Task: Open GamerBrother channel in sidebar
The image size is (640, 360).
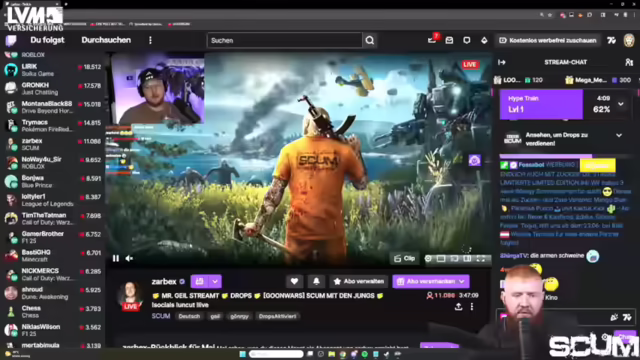Action: 53,237
